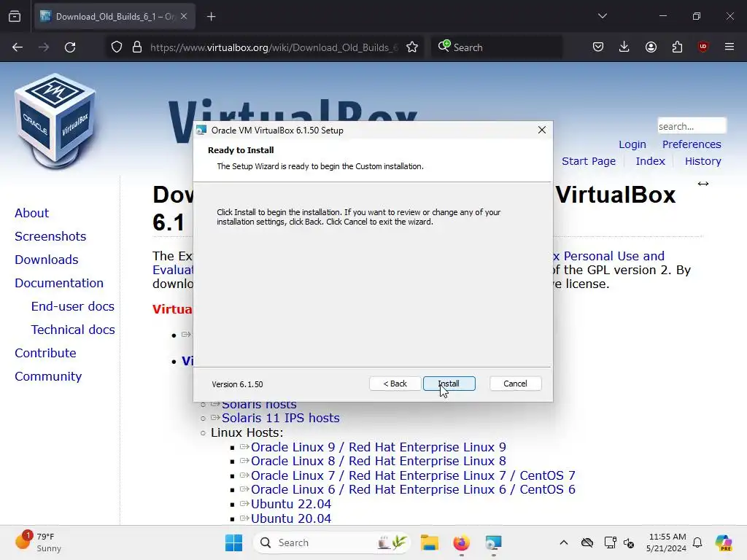Viewport: 747px width, 560px height.
Task: Open the Firefox View button
Action: (15, 16)
